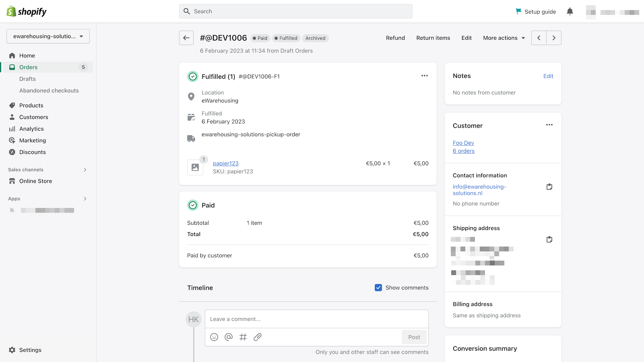Click the SKU: papier123 text

tap(233, 171)
